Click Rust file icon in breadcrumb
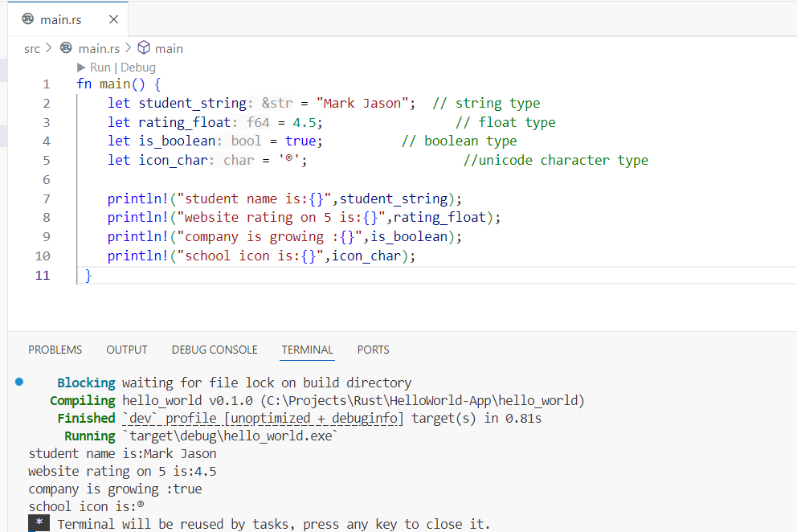This screenshot has height=532, width=797. click(66, 47)
